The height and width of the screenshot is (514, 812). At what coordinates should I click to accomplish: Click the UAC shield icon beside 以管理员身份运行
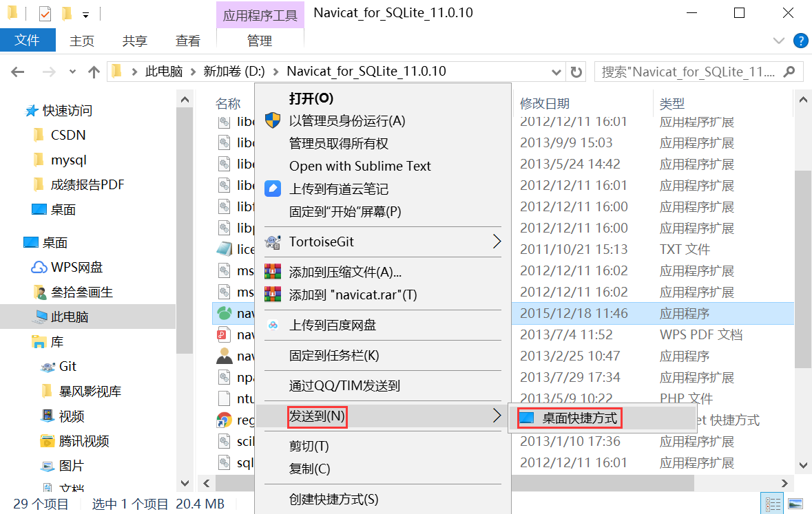click(x=273, y=121)
